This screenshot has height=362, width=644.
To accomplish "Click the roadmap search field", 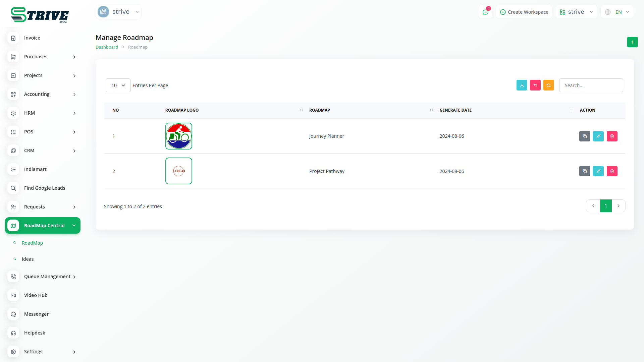I will 591,85.
